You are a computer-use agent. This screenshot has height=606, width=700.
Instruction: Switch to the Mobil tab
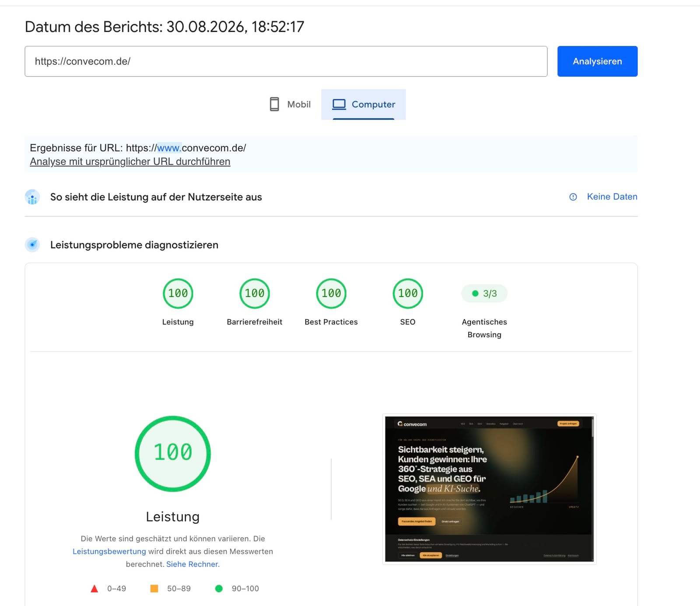(290, 104)
